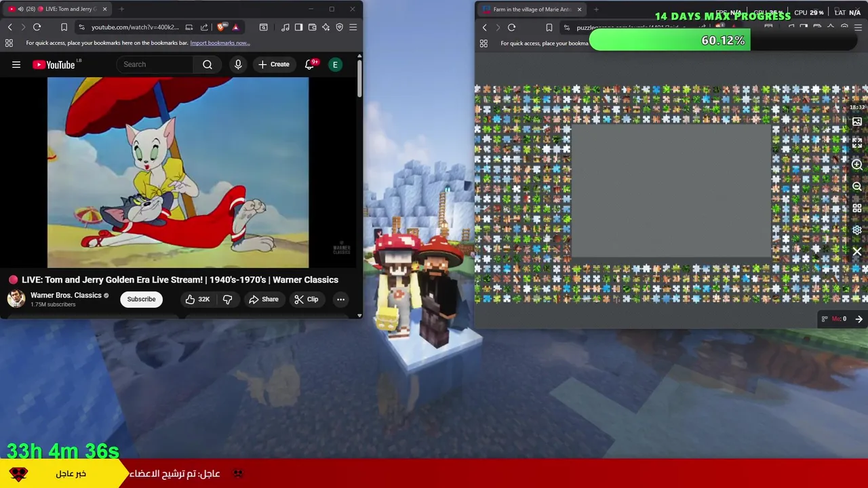Like the video showing 32K
Image resolution: width=868 pixels, height=488 pixels.
pos(197,299)
